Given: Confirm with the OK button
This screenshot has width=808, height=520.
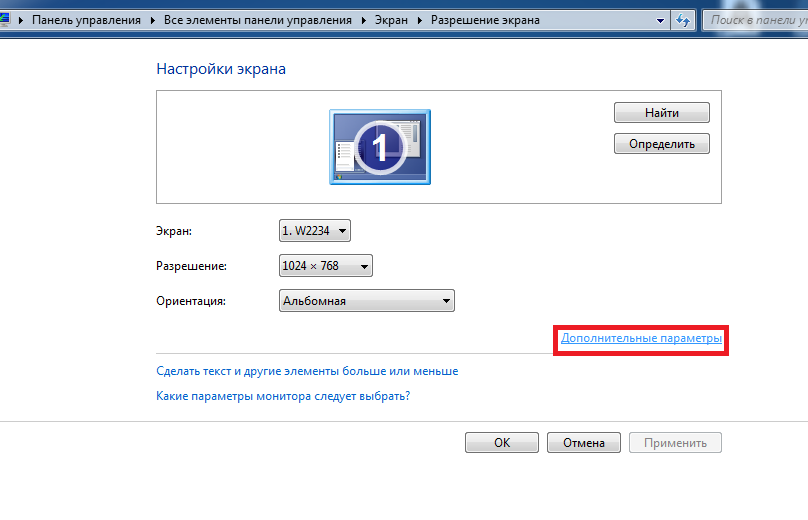Looking at the screenshot, I should tap(502, 443).
